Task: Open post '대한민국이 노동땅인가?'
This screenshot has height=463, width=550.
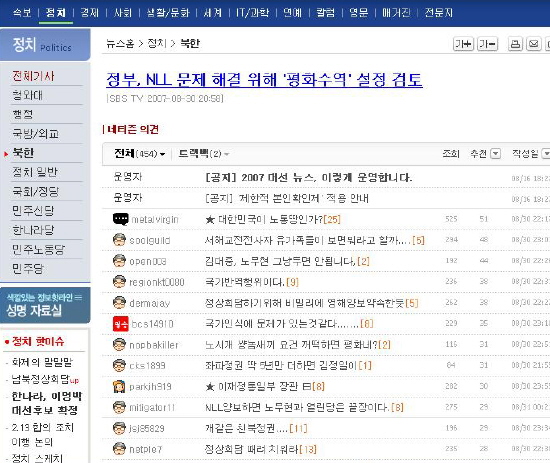Action: [273, 220]
